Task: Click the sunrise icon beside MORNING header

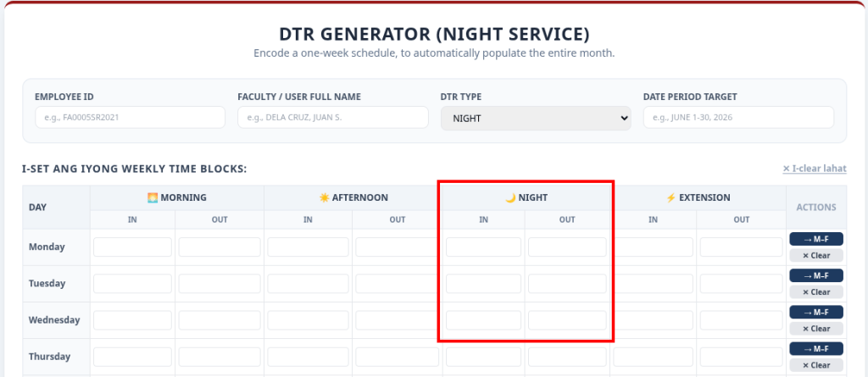Action: (x=153, y=197)
